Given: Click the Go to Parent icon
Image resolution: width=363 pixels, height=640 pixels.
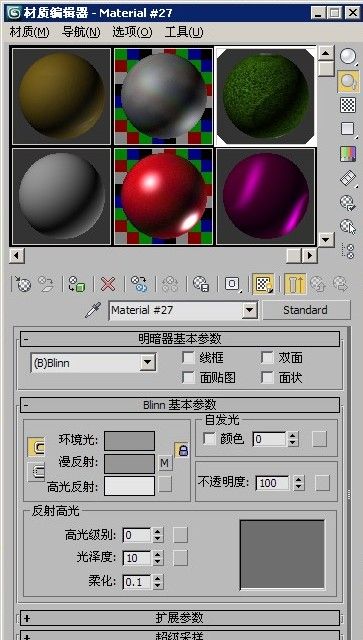Looking at the screenshot, I should [x=317, y=284].
